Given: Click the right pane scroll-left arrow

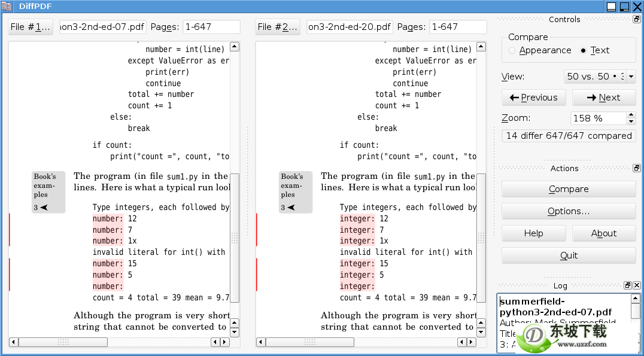Looking at the screenshot, I should pos(261,342).
